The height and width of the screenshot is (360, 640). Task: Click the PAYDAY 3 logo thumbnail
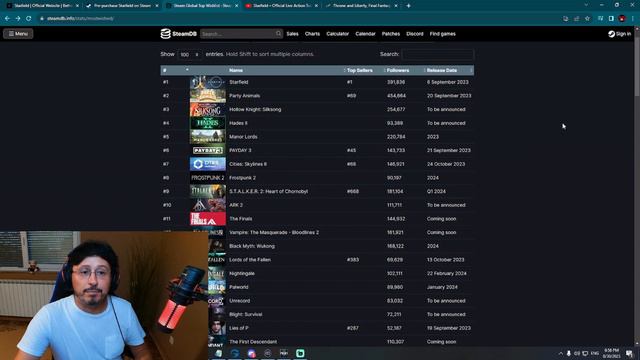coord(208,150)
